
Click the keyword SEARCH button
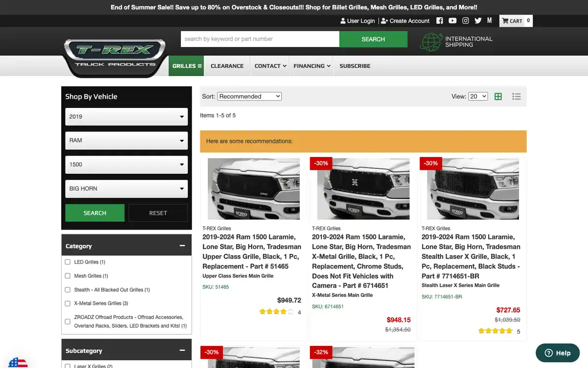click(373, 39)
